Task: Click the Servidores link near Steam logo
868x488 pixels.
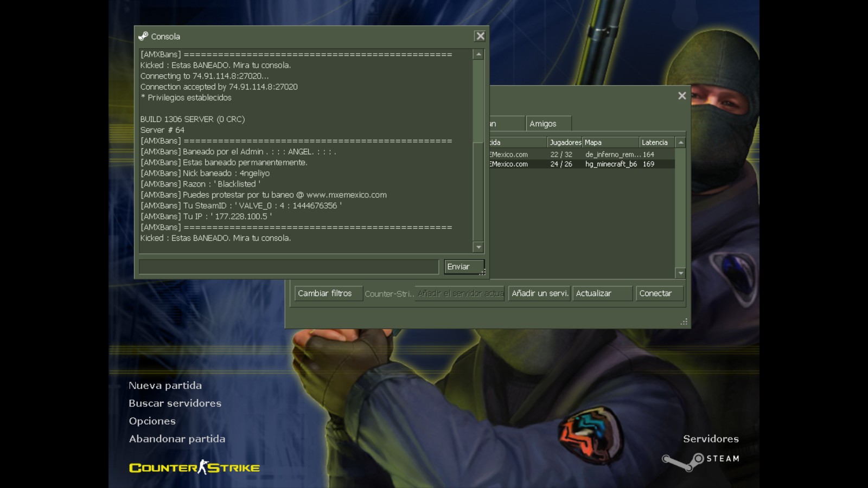Action: click(x=711, y=439)
